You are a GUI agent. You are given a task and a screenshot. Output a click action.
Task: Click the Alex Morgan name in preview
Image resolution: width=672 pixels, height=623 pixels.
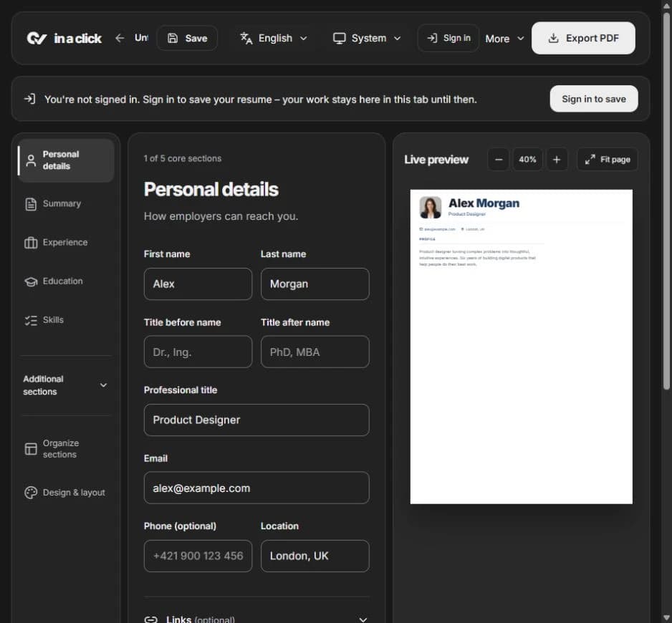pos(484,203)
